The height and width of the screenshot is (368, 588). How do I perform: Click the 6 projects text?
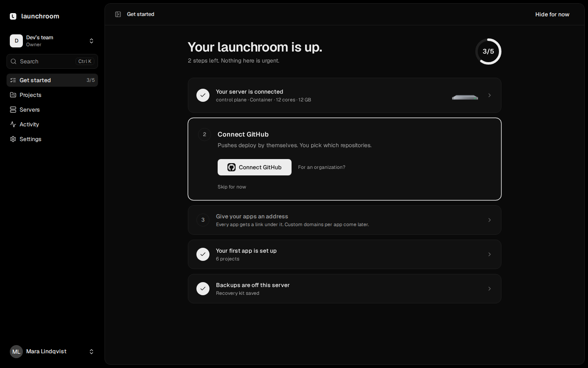(x=228, y=259)
